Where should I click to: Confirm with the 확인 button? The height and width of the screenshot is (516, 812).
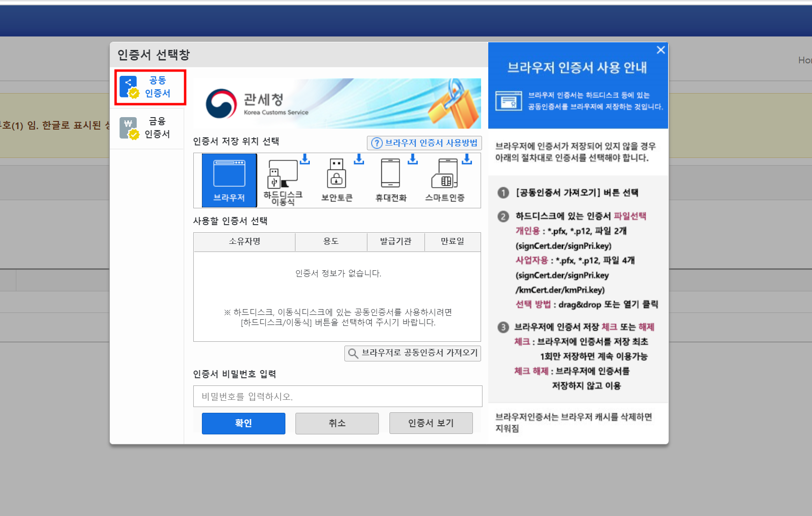click(244, 423)
